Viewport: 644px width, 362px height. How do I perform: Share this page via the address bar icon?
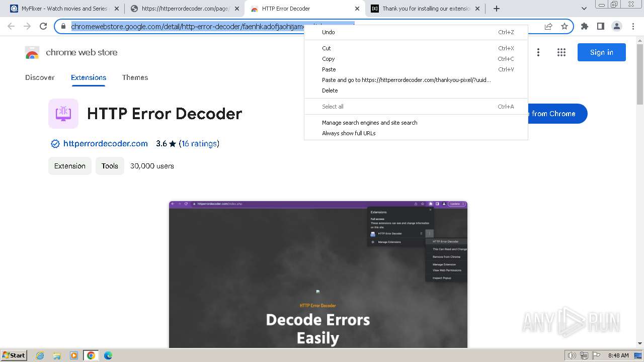[x=548, y=26]
